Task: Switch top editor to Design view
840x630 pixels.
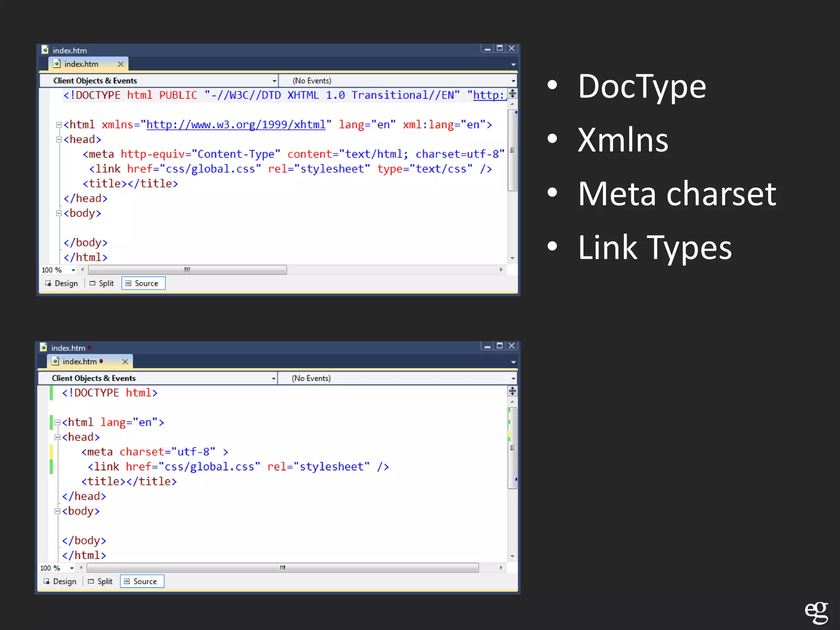Action: [x=62, y=283]
